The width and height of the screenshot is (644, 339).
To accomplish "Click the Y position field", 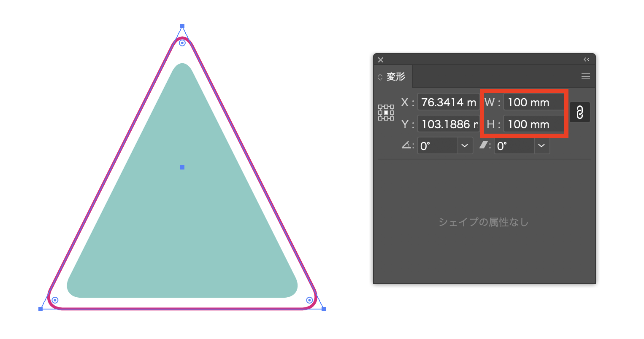I will point(448,124).
